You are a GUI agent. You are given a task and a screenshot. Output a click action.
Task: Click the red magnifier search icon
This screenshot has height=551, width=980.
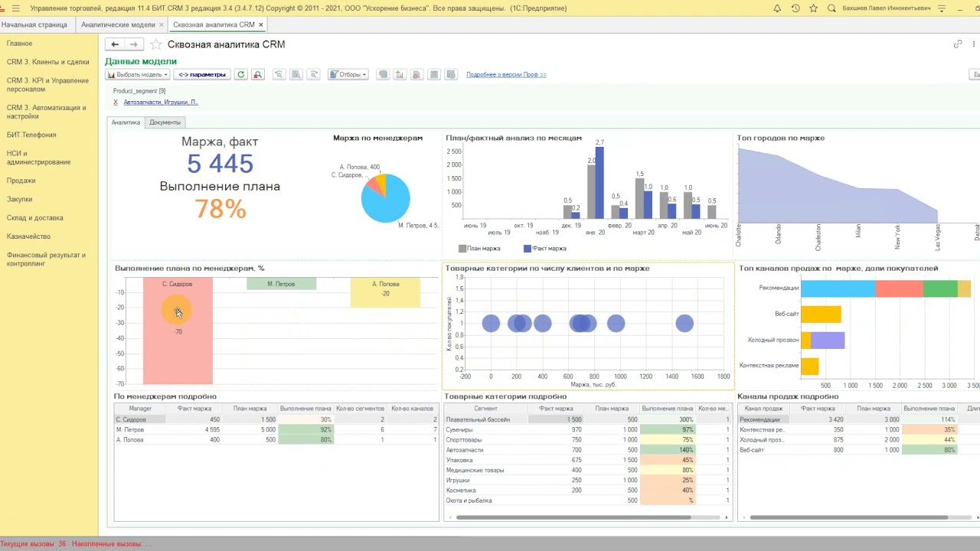coord(258,74)
